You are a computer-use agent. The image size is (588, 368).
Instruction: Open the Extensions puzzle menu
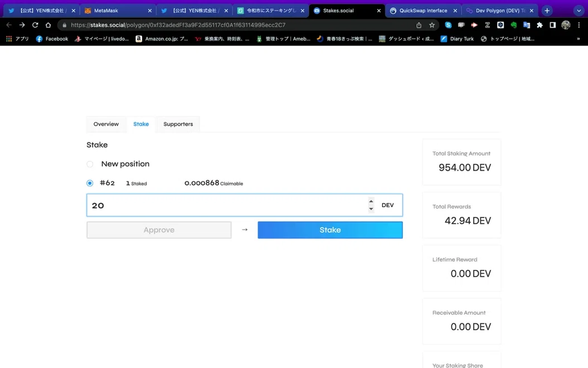pyautogui.click(x=540, y=25)
